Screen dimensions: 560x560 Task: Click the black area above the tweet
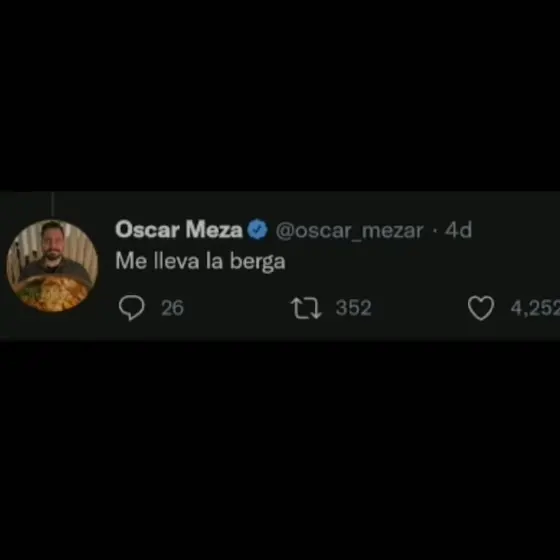tap(280, 95)
